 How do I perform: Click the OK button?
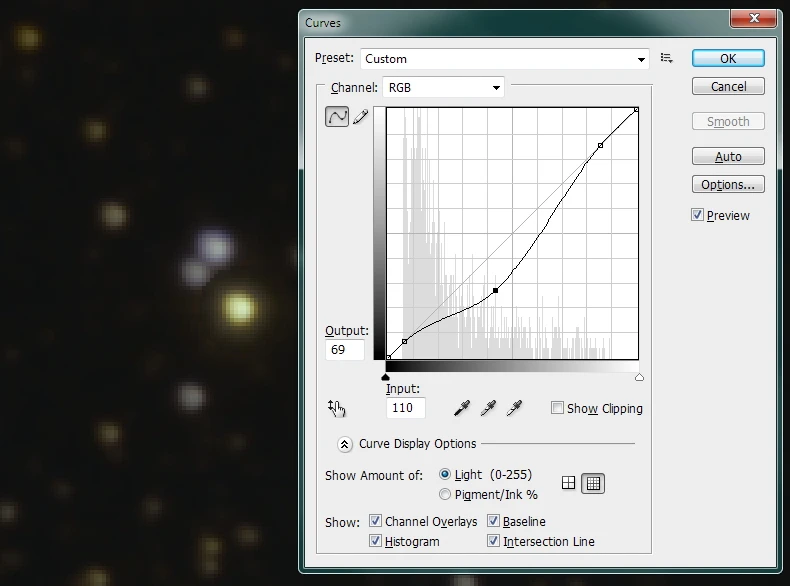[728, 58]
